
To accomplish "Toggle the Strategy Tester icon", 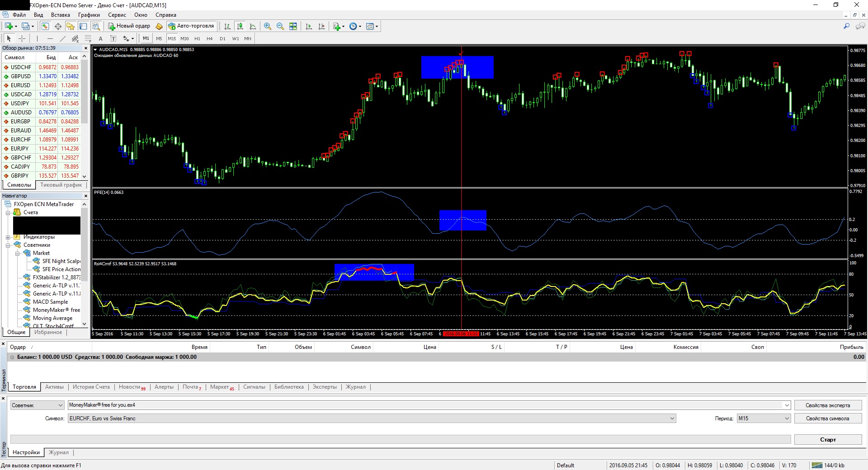I will (96, 26).
